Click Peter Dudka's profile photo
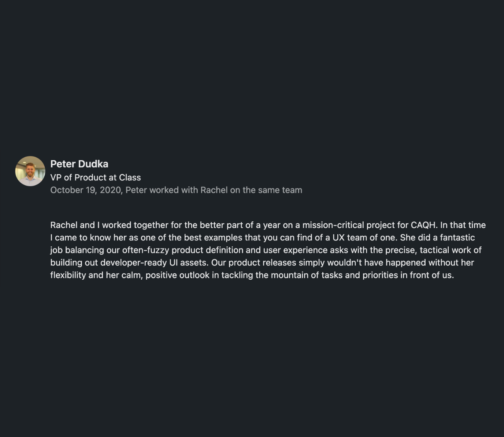The image size is (504, 437). [30, 171]
